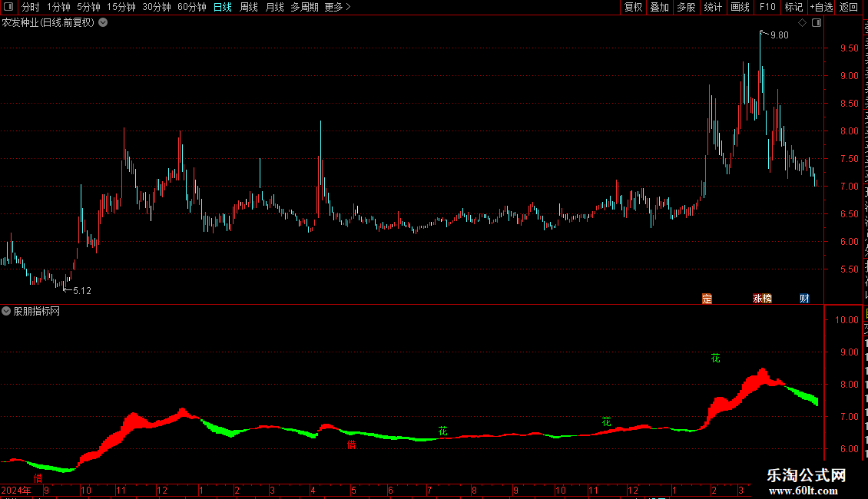Click the 标记 mark button

point(793,7)
